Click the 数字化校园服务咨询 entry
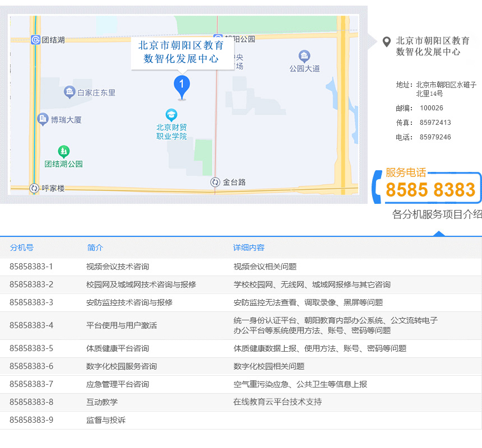This screenshot has height=448, width=482. (121, 366)
